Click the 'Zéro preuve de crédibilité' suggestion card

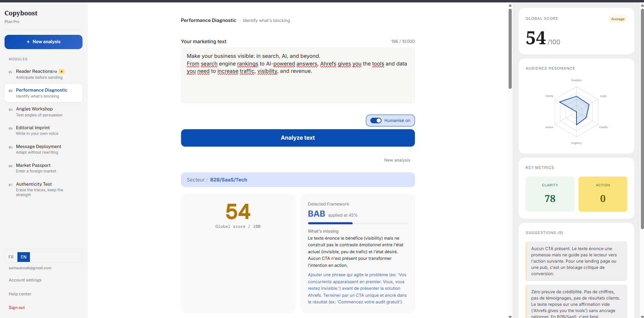pyautogui.click(x=576, y=301)
